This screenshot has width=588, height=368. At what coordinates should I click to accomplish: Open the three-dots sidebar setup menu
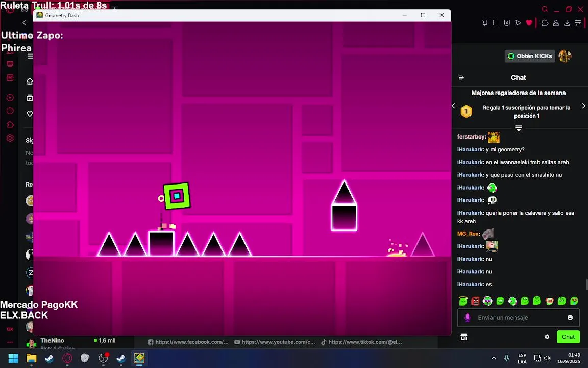click(x=10, y=342)
